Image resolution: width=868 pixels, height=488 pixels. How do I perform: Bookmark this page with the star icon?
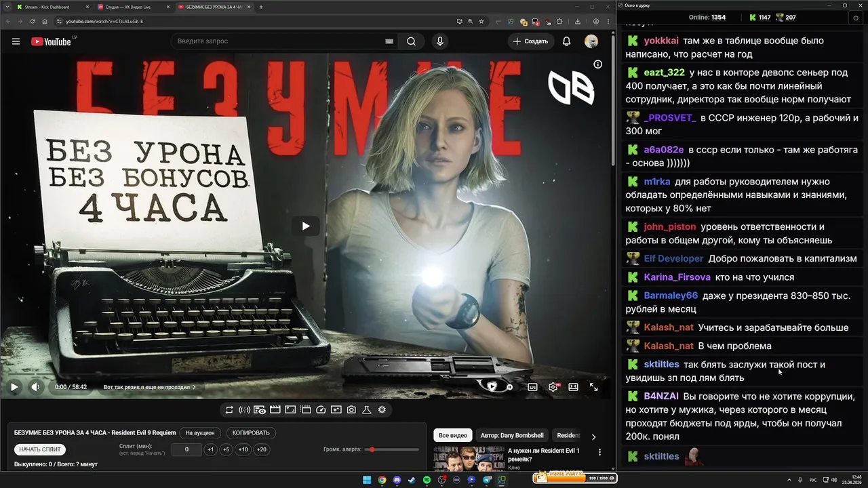(x=481, y=21)
